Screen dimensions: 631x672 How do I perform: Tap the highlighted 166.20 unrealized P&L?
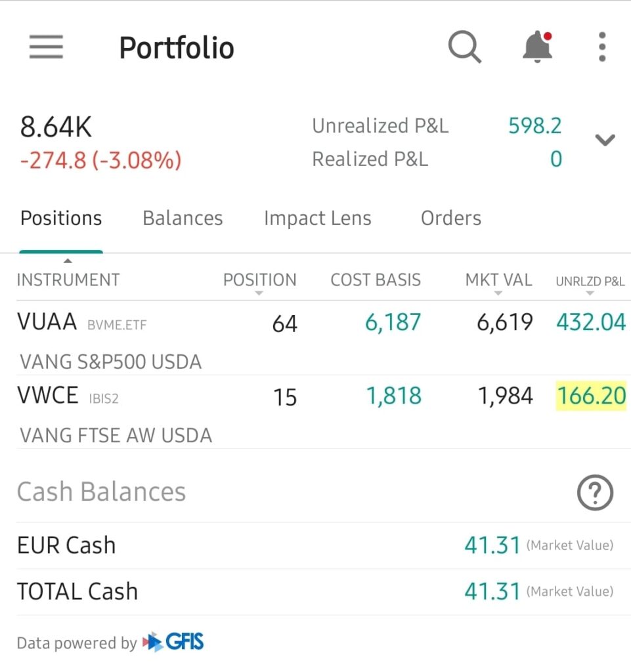click(591, 396)
